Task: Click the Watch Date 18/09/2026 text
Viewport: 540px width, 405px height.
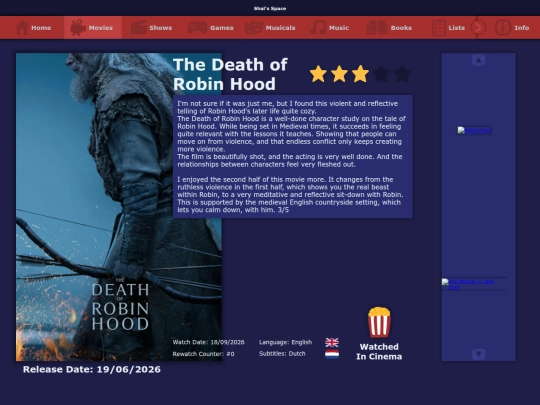Action: (x=209, y=342)
